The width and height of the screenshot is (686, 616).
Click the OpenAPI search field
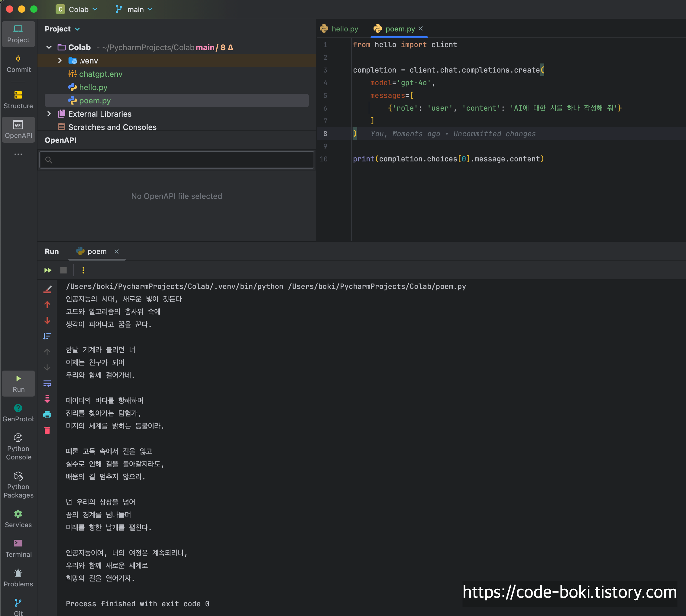pyautogui.click(x=177, y=160)
